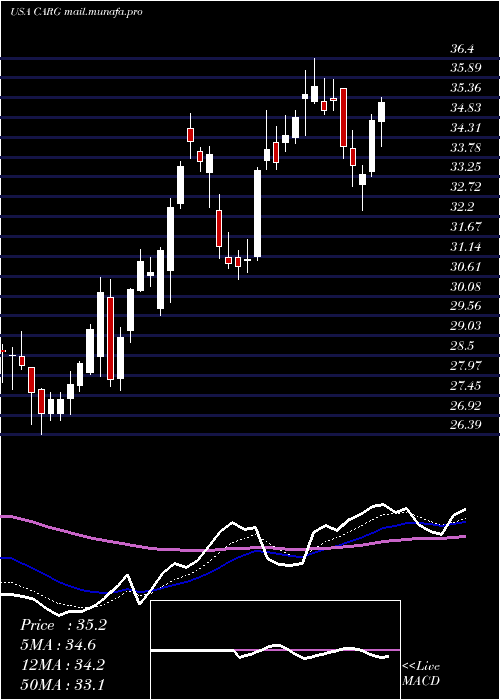The image size is (500, 700).
Task: Click the last white candlestick on the right
Action: pyautogui.click(x=381, y=112)
